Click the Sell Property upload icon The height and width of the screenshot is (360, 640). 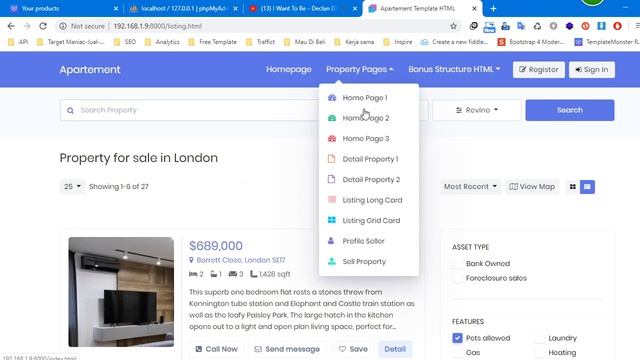(332, 261)
